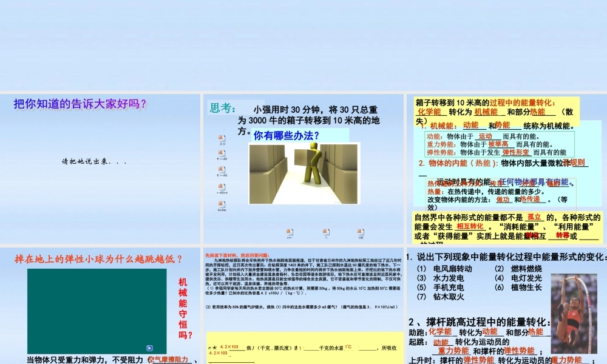Open the left embedded icon below the box picture

tap(290, 232)
